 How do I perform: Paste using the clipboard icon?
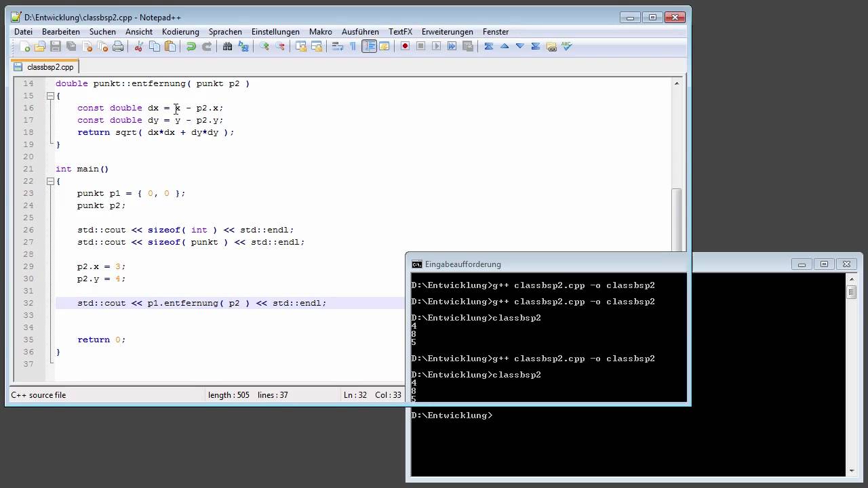tap(170, 46)
